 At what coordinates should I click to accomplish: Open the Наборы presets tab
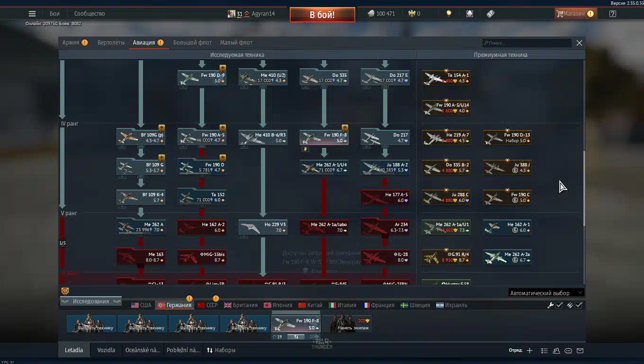(221, 350)
